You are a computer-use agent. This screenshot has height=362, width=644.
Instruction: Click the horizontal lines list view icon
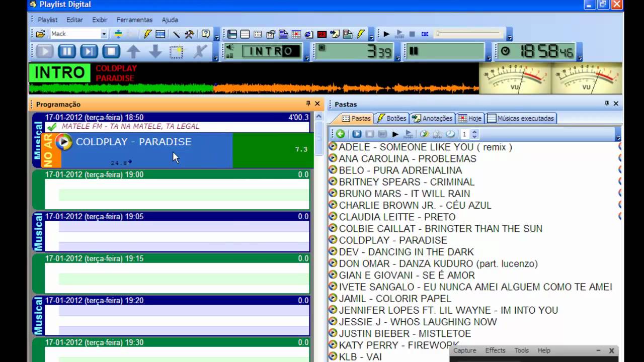point(245,34)
